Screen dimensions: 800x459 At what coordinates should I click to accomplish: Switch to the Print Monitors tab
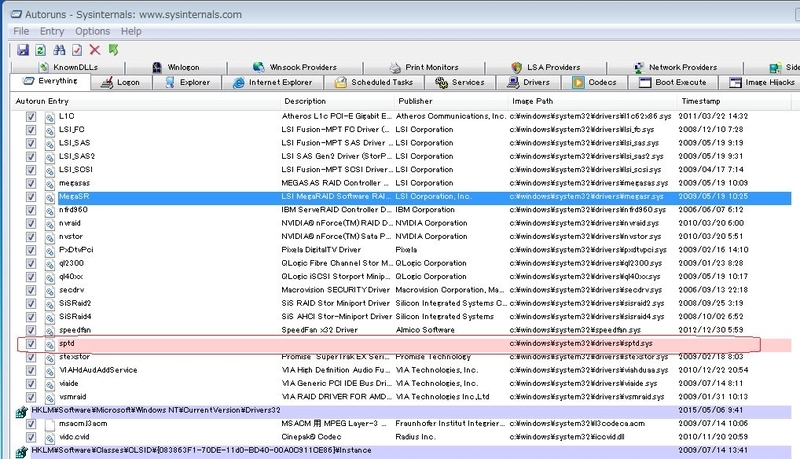click(x=424, y=67)
